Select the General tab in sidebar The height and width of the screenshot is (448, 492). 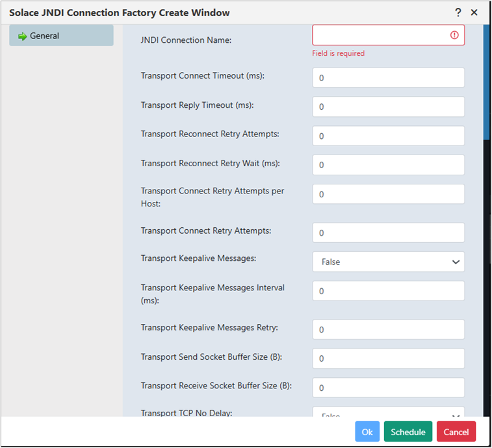[61, 36]
